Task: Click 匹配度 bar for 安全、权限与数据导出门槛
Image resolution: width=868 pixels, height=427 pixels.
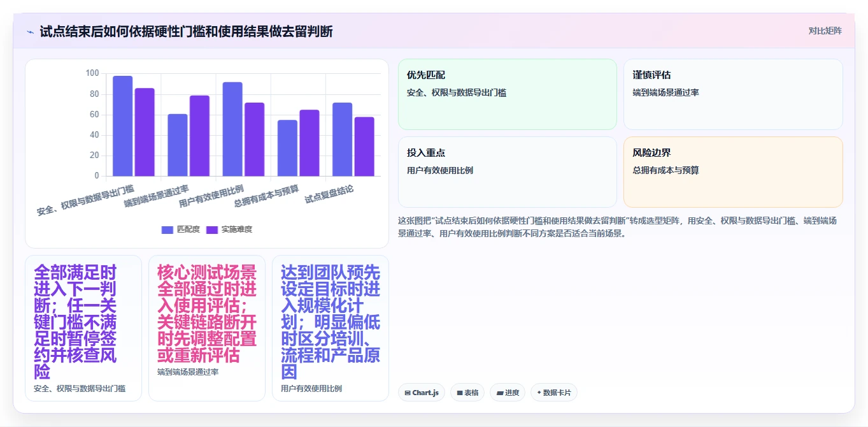Action: (x=123, y=126)
